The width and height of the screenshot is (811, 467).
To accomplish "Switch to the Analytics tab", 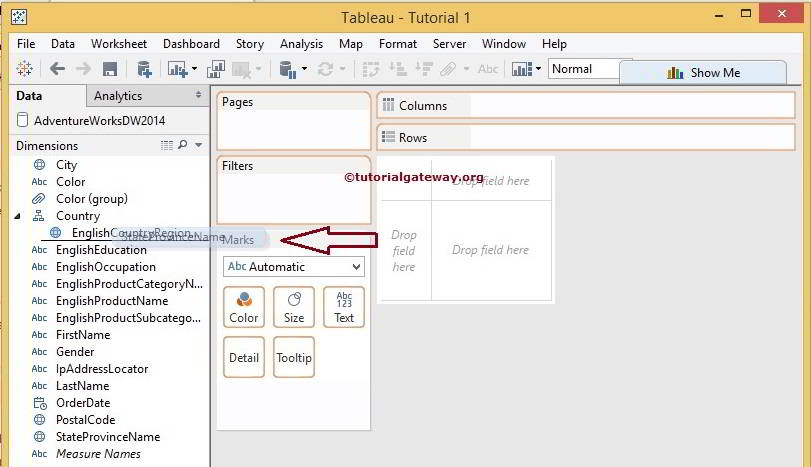I will (x=118, y=96).
